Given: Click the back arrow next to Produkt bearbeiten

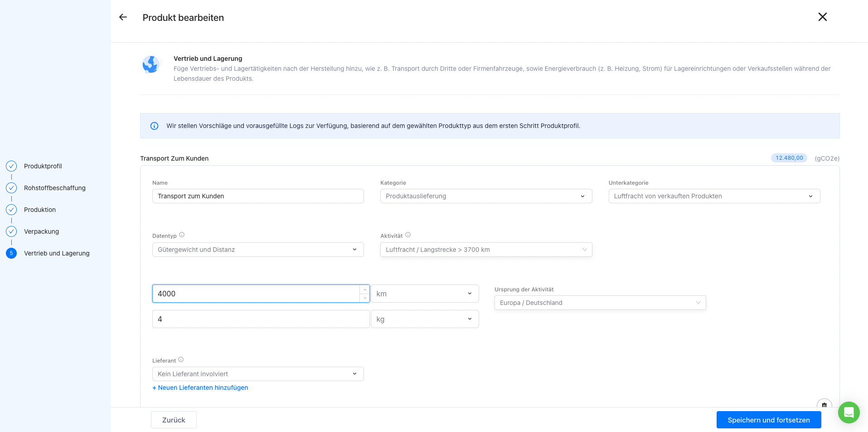Looking at the screenshot, I should (x=123, y=17).
